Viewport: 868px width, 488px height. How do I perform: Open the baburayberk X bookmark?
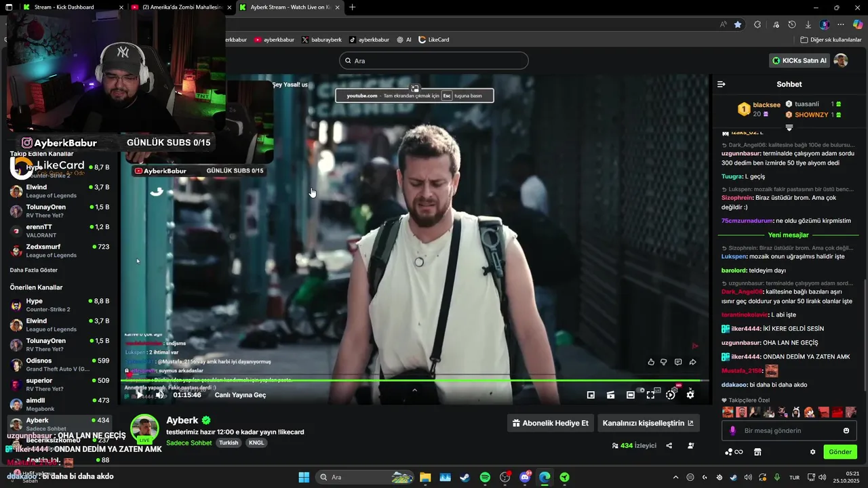(x=321, y=39)
